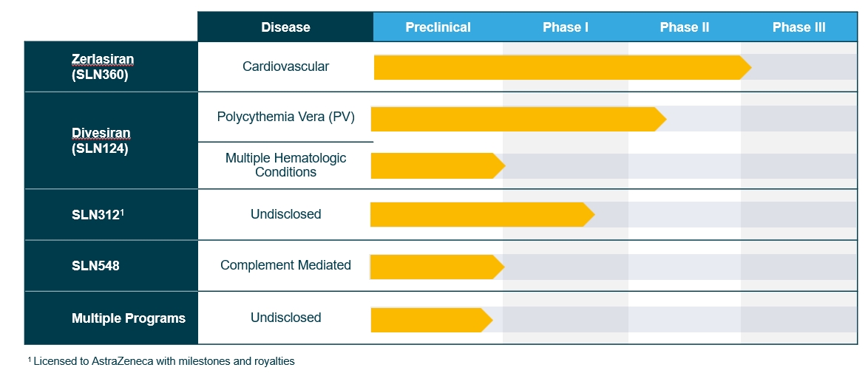Click the Phase III column header
868x373 pixels.
pos(799,27)
